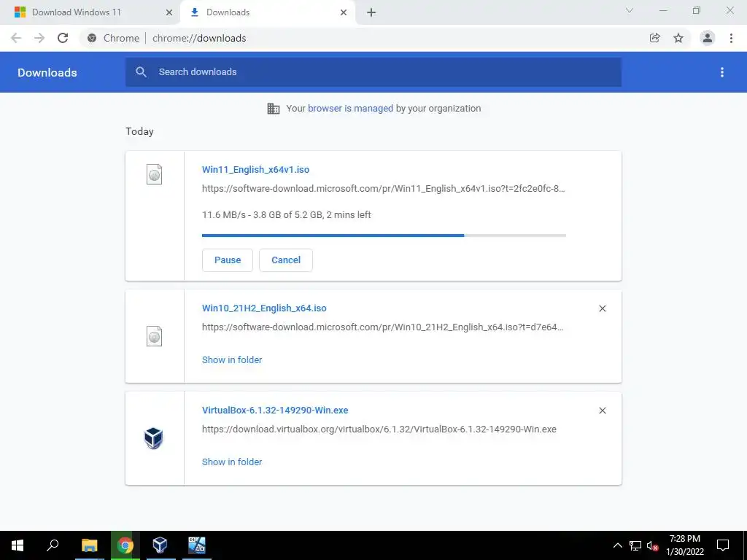Click the Win10 ISO source URL
The width and height of the screenshot is (747, 560).
coord(382,327)
